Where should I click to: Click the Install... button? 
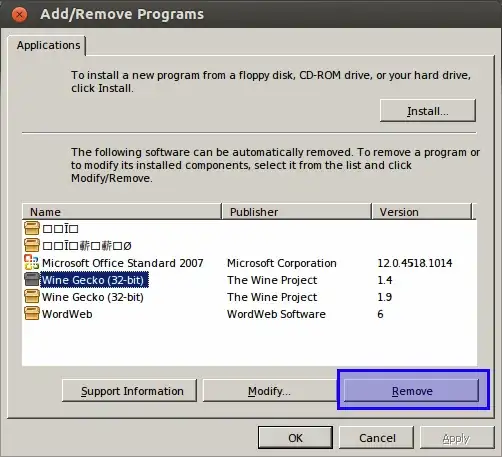tap(428, 110)
